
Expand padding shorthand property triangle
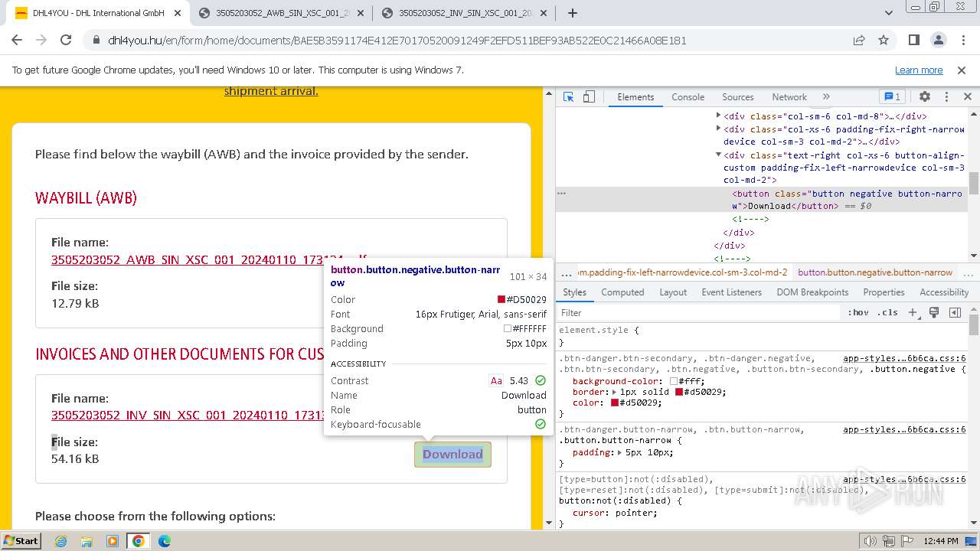(619, 452)
